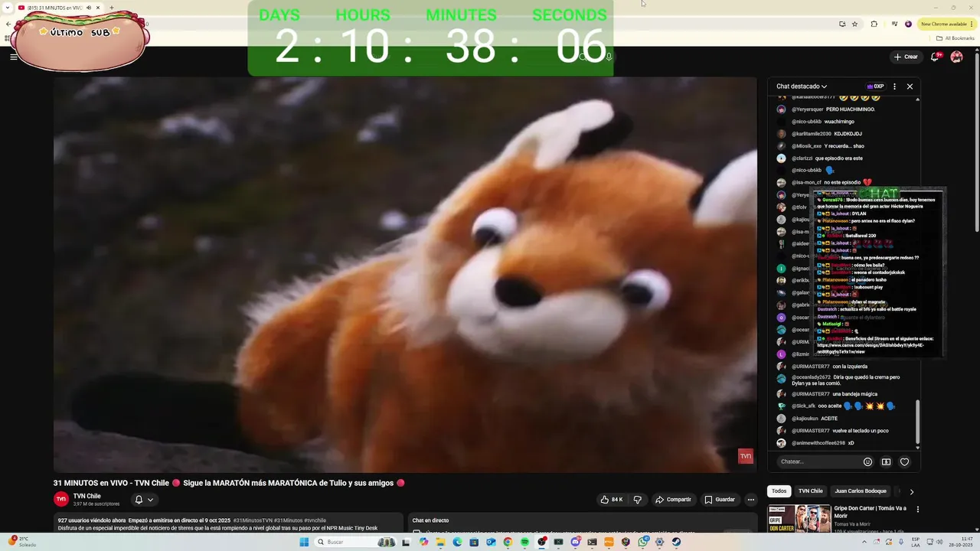Close the live chat panel

(910, 86)
